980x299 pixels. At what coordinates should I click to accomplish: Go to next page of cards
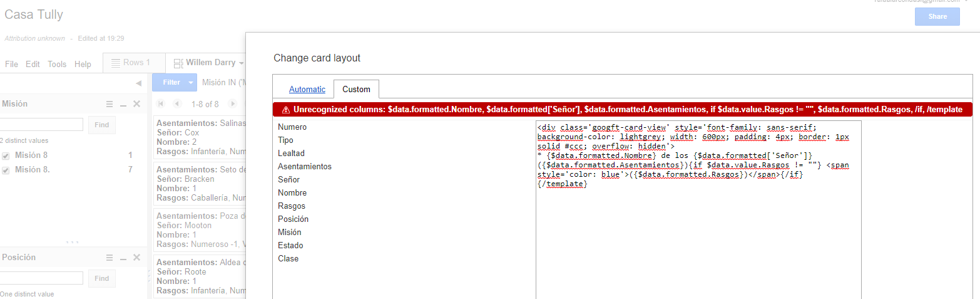tap(233, 103)
